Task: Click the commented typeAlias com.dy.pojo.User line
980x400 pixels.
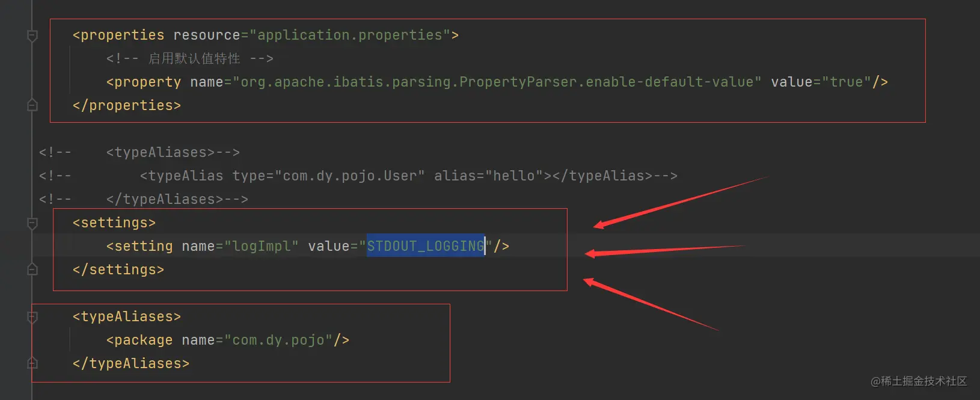Action: (358, 176)
